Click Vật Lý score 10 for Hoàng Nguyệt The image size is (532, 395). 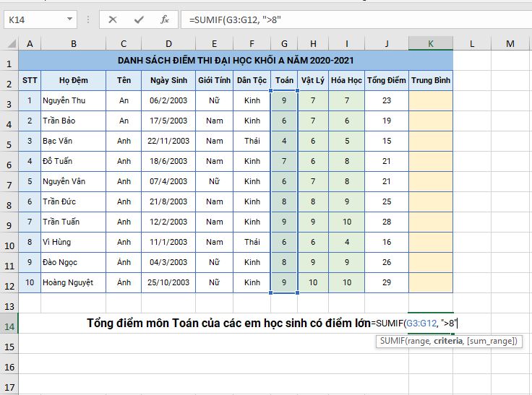pyautogui.click(x=313, y=283)
